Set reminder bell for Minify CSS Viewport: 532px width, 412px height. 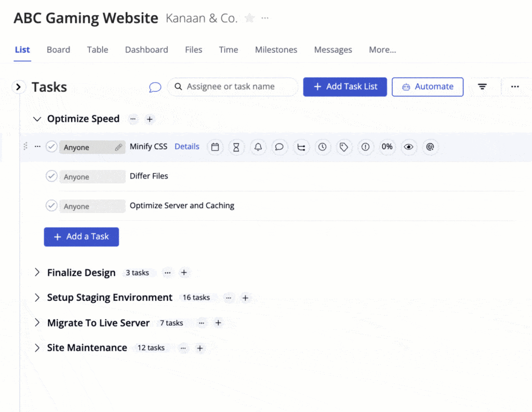point(258,147)
